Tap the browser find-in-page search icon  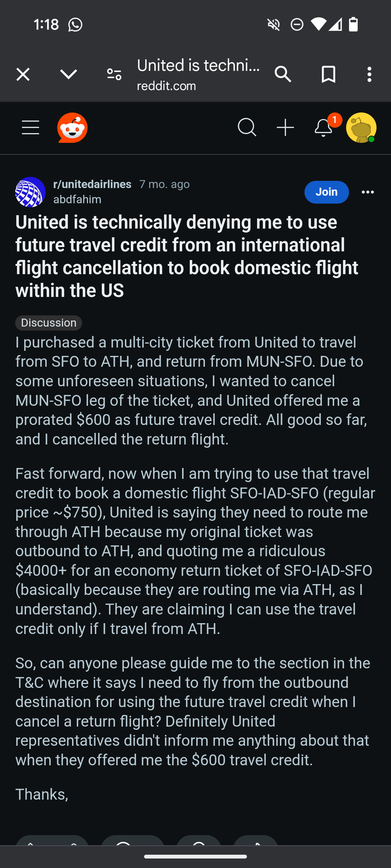[283, 75]
